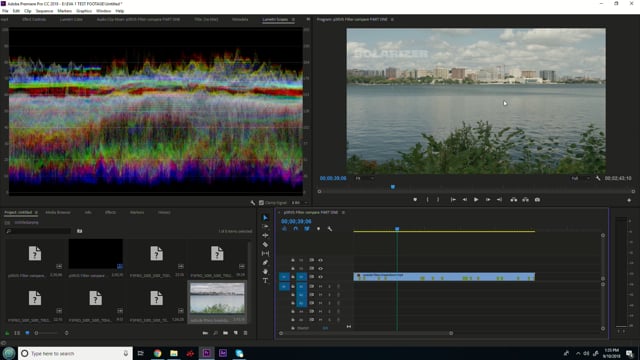
Task: Click New Bin folder icon in project panel
Action: pos(225,333)
